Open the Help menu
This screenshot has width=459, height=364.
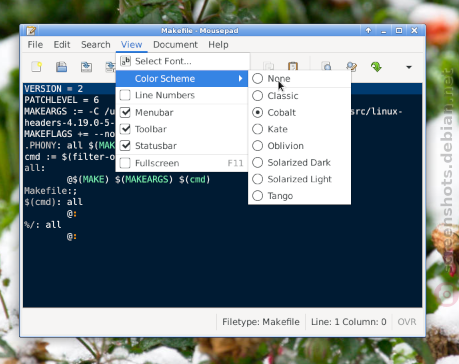(218, 45)
